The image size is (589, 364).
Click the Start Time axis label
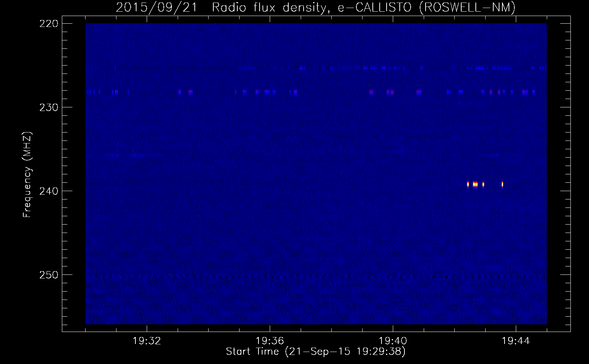[316, 352]
